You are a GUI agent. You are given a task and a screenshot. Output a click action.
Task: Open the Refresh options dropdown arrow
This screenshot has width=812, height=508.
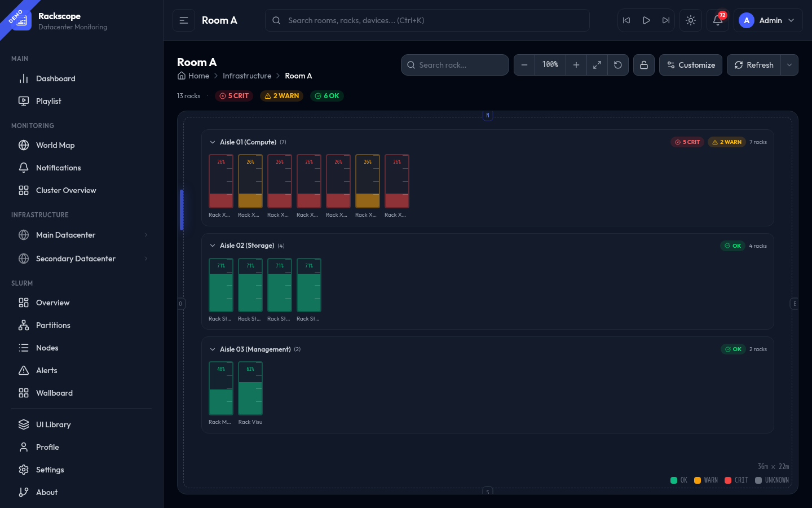pos(789,65)
